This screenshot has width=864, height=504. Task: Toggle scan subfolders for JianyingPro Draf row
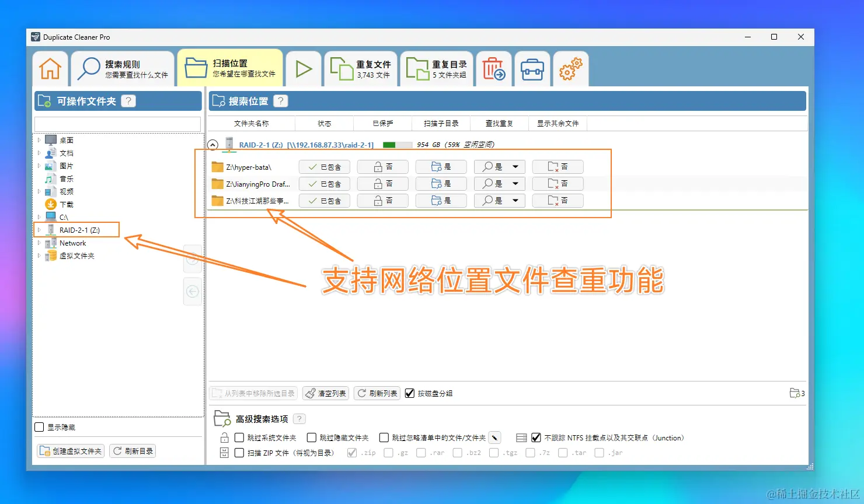tap(441, 184)
